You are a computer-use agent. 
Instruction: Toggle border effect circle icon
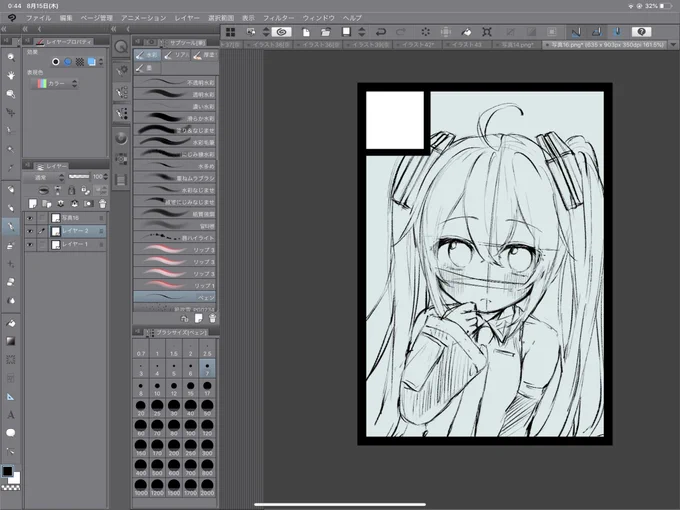tap(56, 62)
